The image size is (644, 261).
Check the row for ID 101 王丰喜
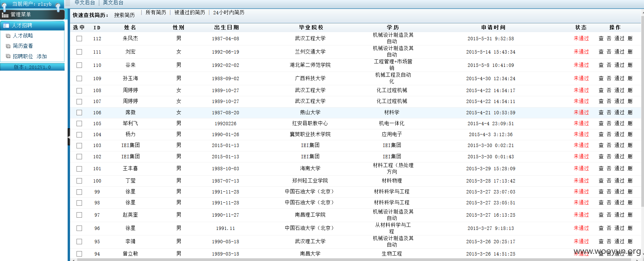79,169
